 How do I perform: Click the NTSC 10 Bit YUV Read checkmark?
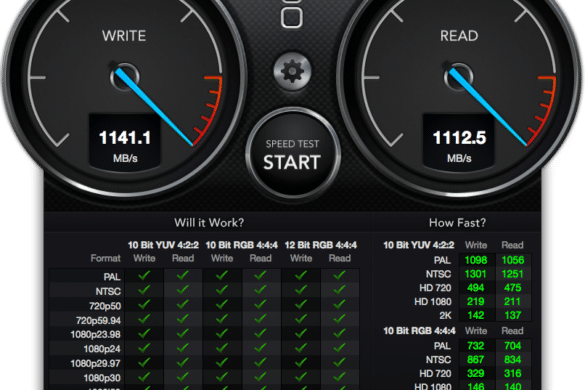[x=182, y=290]
